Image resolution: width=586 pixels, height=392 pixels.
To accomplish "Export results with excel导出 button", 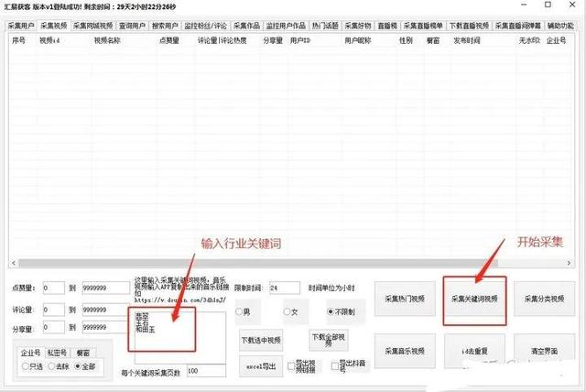I will (261, 366).
